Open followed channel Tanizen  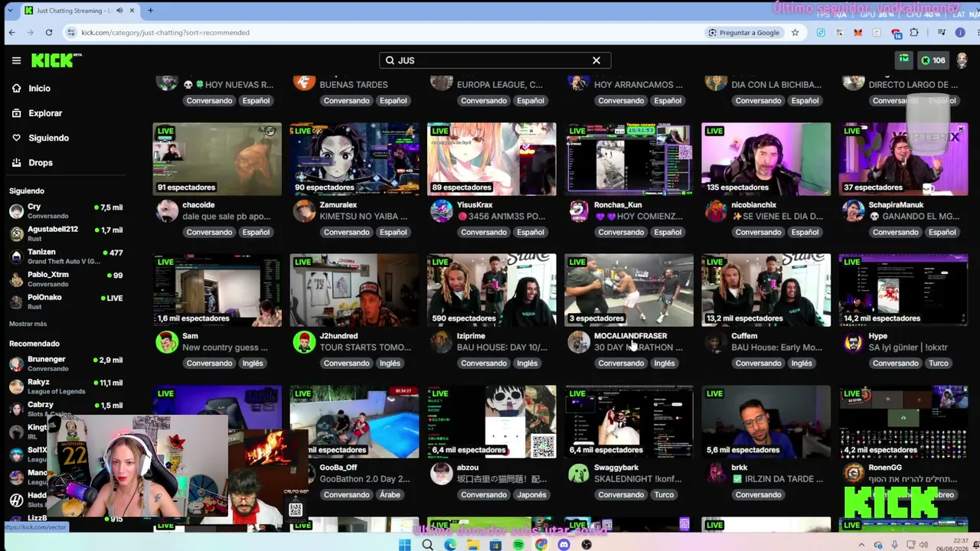pos(66,256)
